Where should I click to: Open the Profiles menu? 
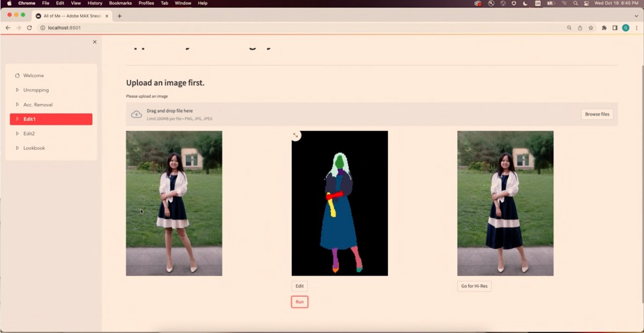[x=147, y=3]
